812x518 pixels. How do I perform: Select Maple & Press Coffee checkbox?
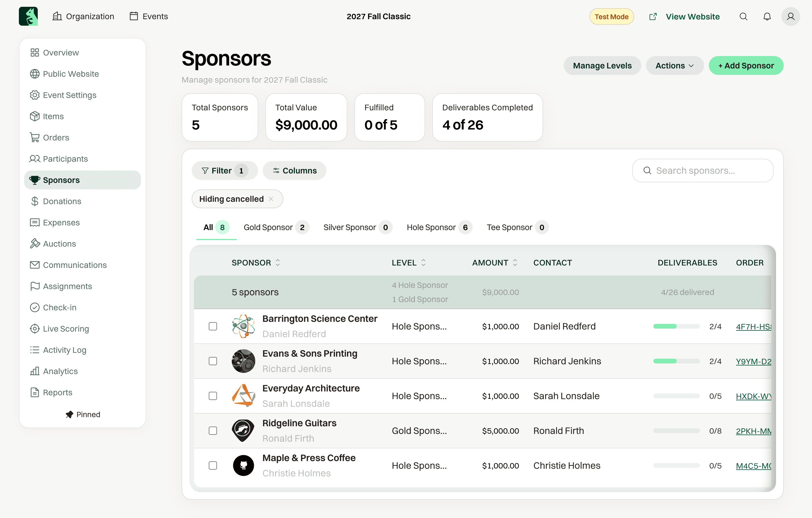pos(213,466)
